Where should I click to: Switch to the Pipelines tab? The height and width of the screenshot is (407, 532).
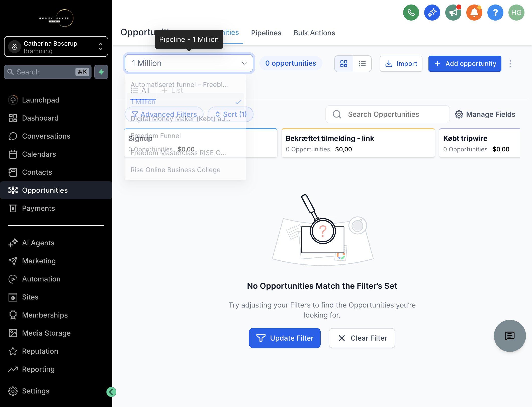pos(266,33)
